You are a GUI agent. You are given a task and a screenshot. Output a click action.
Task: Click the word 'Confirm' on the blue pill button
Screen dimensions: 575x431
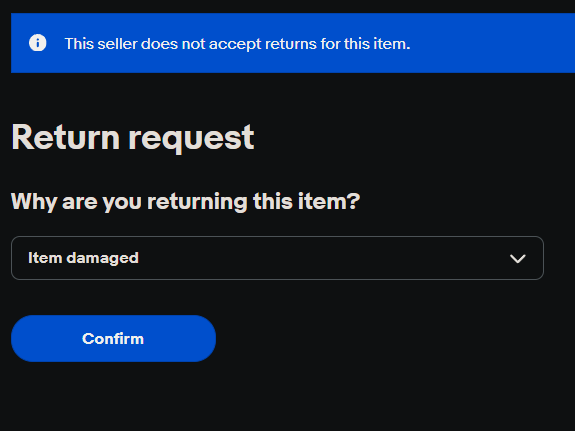[x=113, y=339]
